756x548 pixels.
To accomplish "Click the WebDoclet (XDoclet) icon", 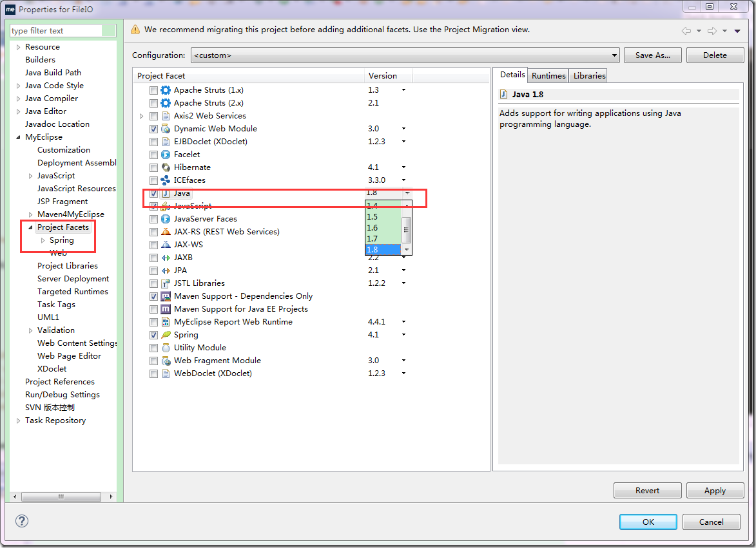I will (x=166, y=373).
